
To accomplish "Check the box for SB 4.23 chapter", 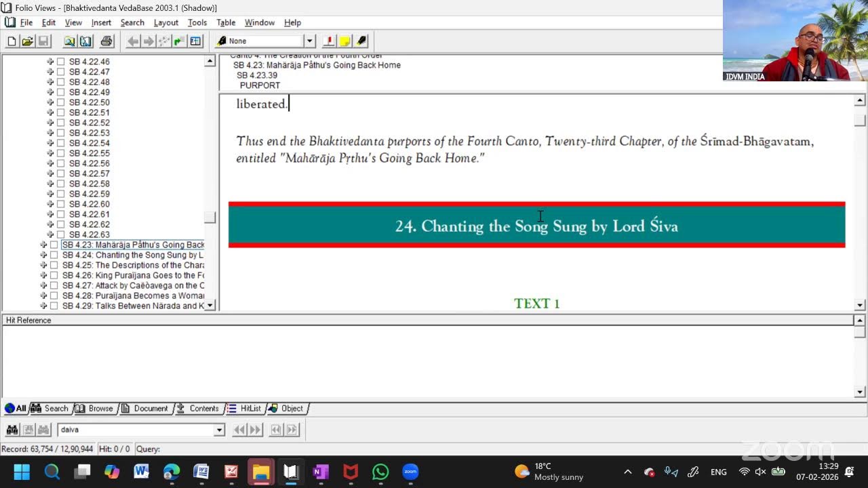I will [54, 245].
